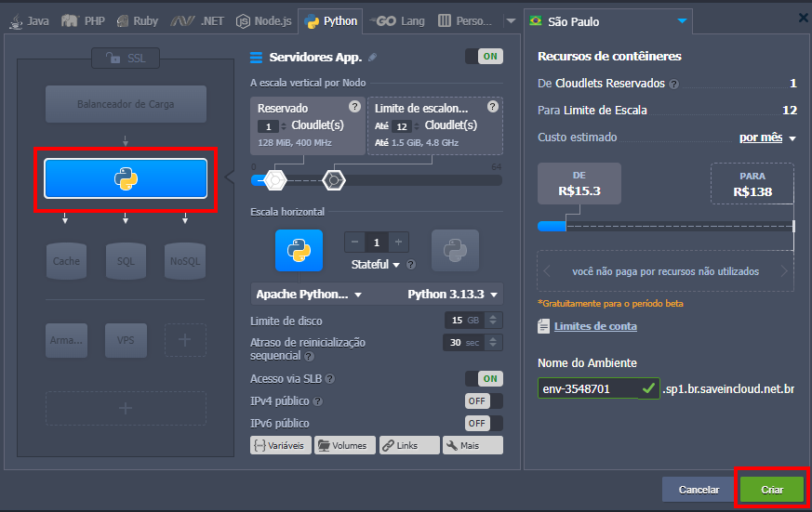Click the wide dashed plus add-layer box
Screen dimensions: 812x512
click(x=126, y=409)
